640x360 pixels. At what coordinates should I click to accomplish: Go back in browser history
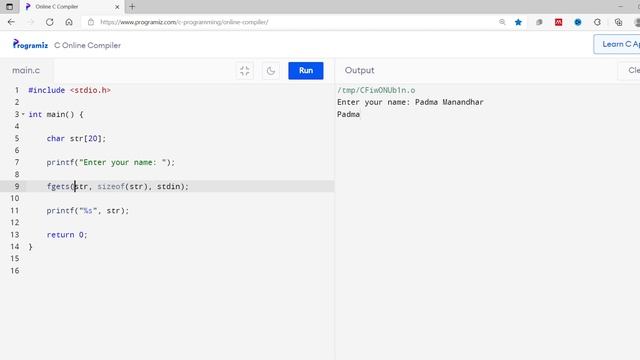pyautogui.click(x=11, y=22)
